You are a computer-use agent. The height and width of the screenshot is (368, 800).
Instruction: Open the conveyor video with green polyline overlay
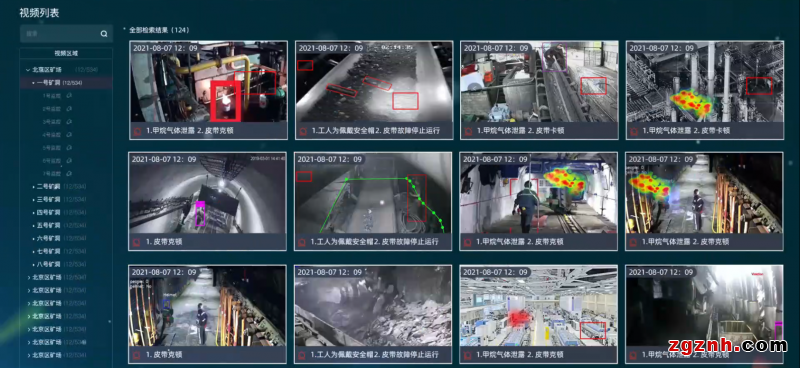point(373,193)
